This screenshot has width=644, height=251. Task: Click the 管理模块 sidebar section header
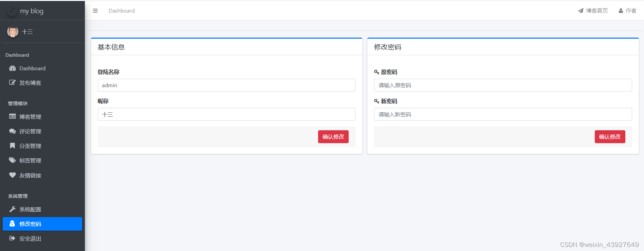click(x=18, y=103)
